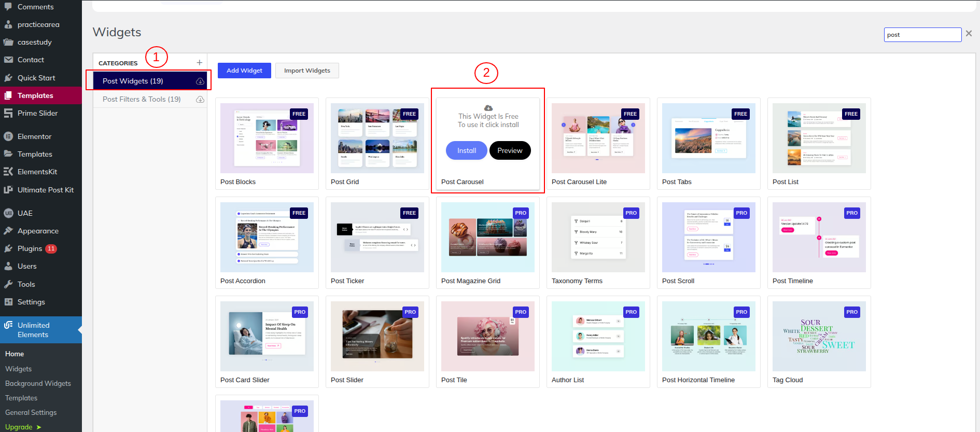Click the Unlimited Elements logo icon
Viewport: 980px width, 432px height.
(8, 325)
